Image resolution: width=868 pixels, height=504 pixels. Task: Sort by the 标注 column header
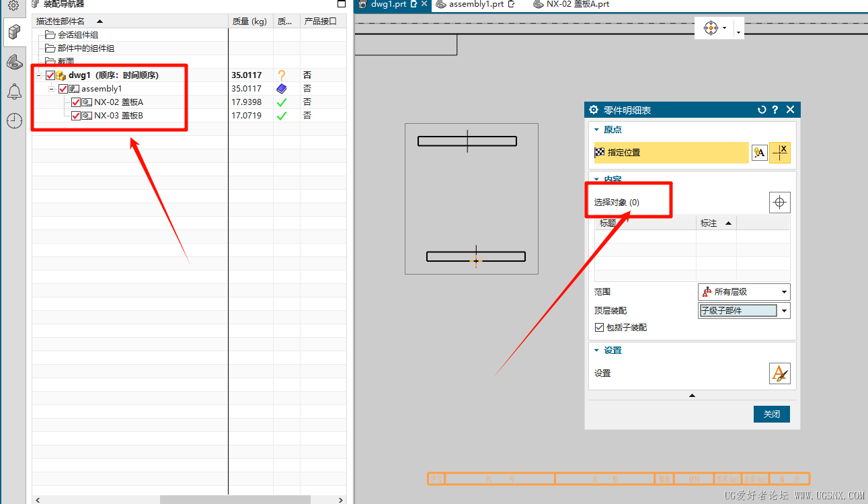[x=716, y=223]
